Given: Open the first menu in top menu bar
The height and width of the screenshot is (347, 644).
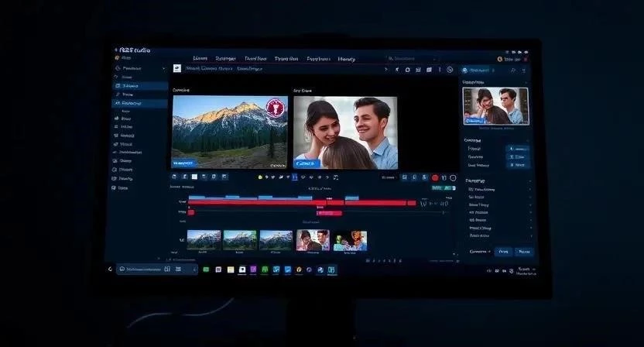Looking at the screenshot, I should click(200, 58).
